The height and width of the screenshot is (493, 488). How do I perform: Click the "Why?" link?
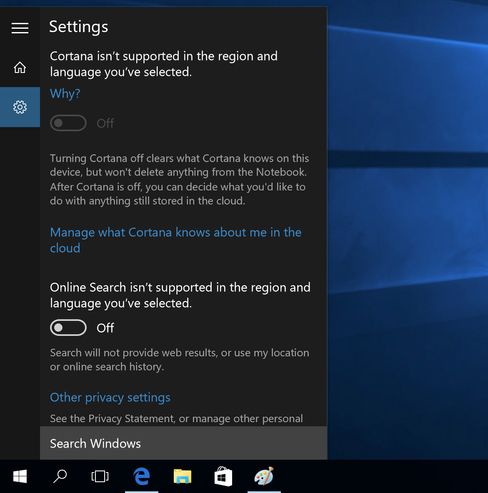(65, 94)
